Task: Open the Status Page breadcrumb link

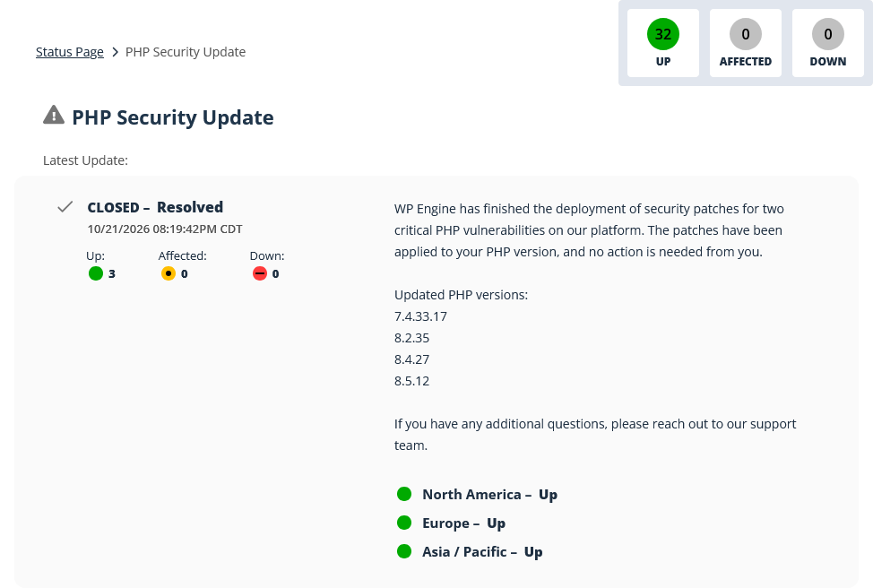Action: tap(70, 52)
